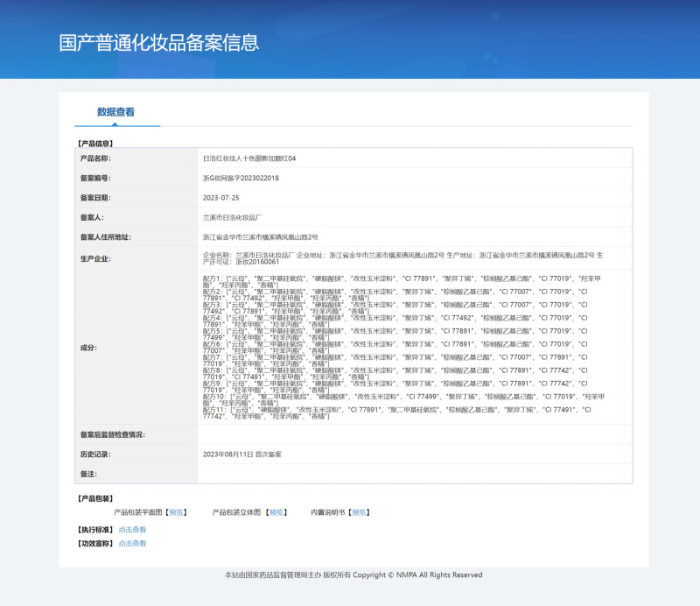Image resolution: width=700 pixels, height=606 pixels.
Task: Click the page title 国产普通化妆品备案信息
Action: point(159,42)
